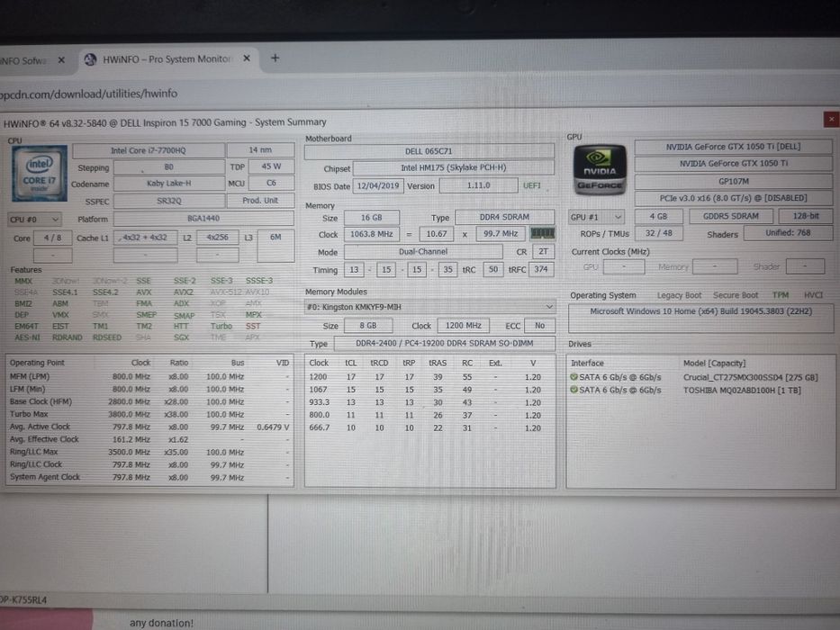The width and height of the screenshot is (840, 630).
Task: Click the Prod. Unit field
Action: point(260,201)
